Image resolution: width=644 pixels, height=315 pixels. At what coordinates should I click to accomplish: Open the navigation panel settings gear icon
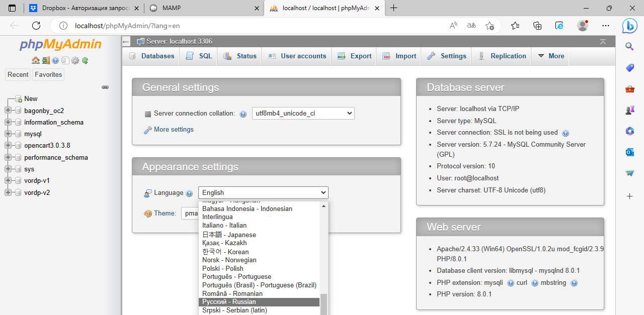coord(75,60)
